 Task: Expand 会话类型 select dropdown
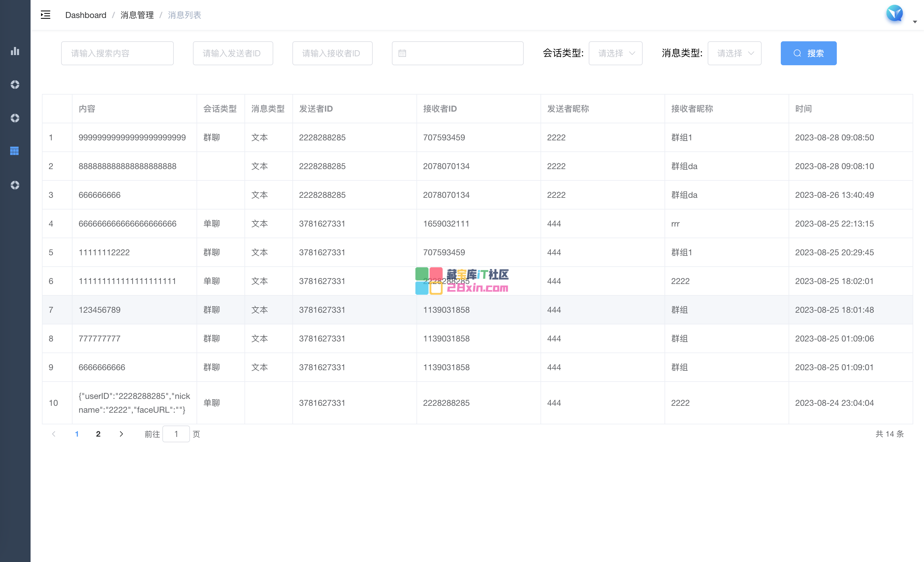click(x=615, y=53)
